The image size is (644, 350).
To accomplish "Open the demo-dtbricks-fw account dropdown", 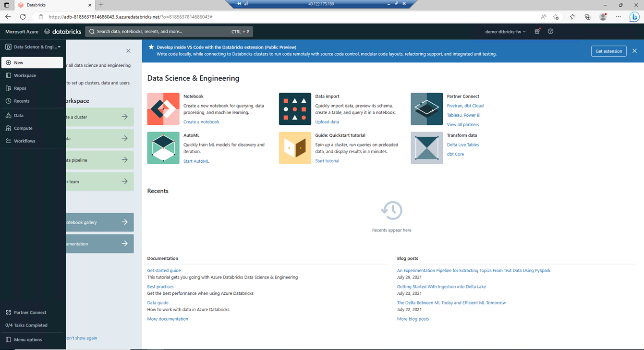I will pyautogui.click(x=505, y=32).
